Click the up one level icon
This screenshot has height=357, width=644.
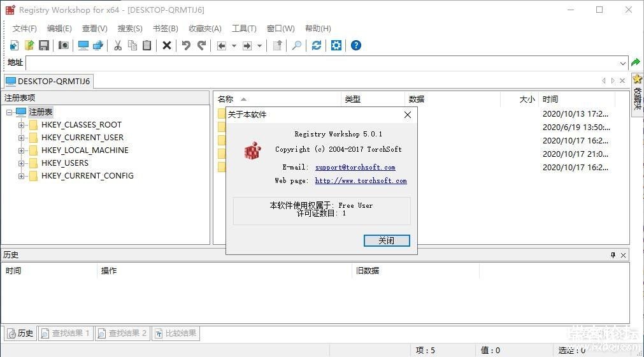tap(278, 45)
